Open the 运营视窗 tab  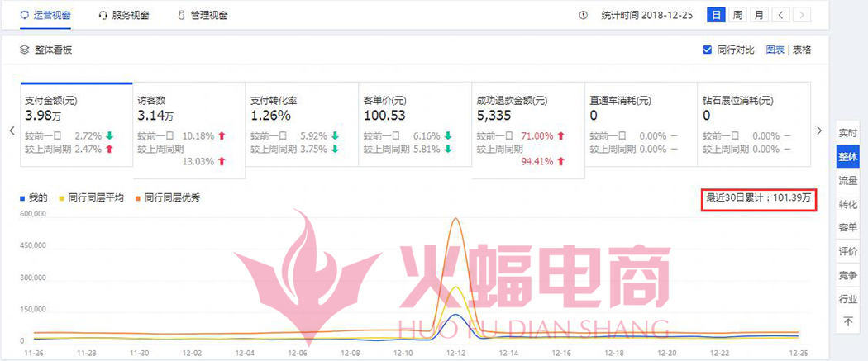[x=45, y=15]
